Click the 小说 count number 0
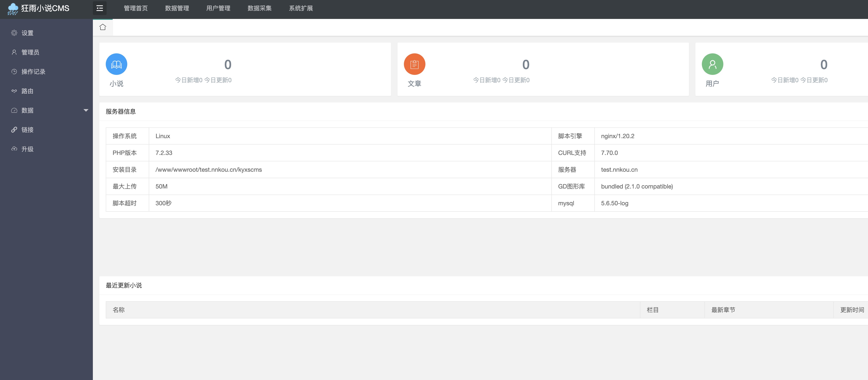This screenshot has height=380, width=868. click(x=228, y=64)
